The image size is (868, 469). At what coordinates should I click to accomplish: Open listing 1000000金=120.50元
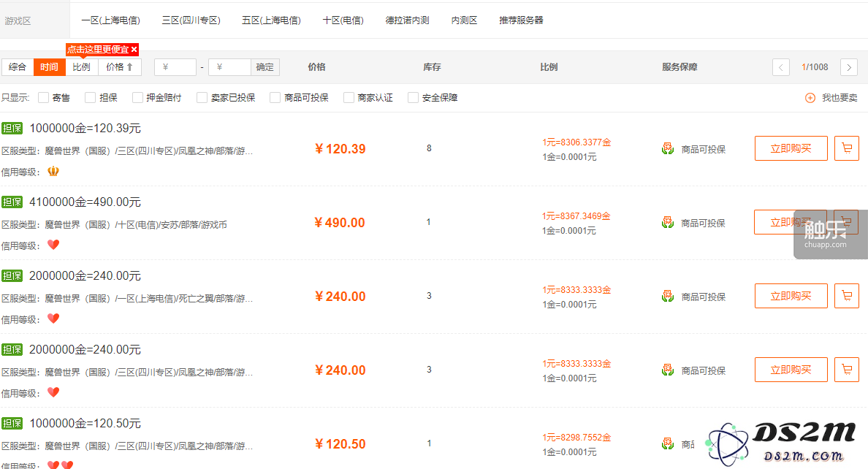click(85, 423)
